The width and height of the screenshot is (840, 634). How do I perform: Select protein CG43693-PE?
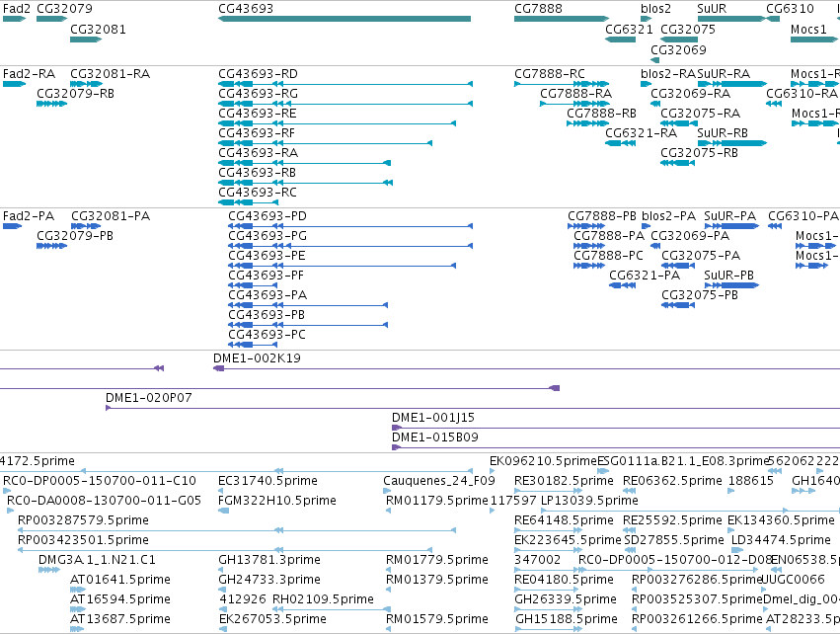[342, 266]
